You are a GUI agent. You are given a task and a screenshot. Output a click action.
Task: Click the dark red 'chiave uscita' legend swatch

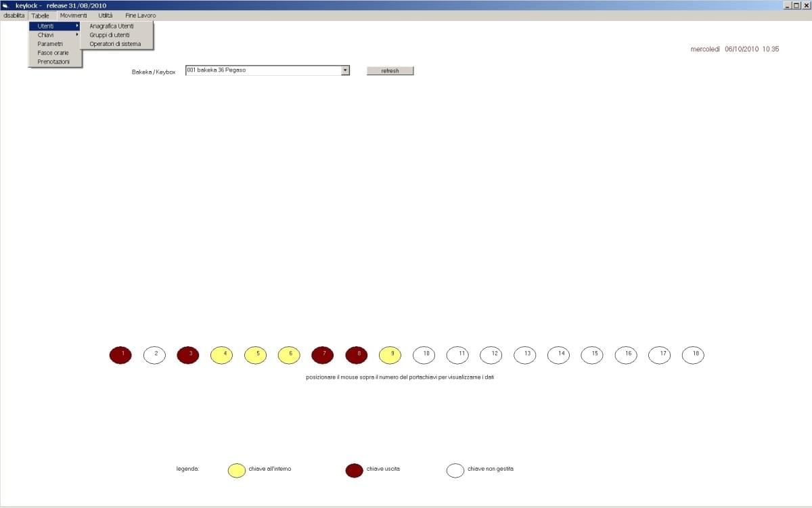pyautogui.click(x=355, y=471)
